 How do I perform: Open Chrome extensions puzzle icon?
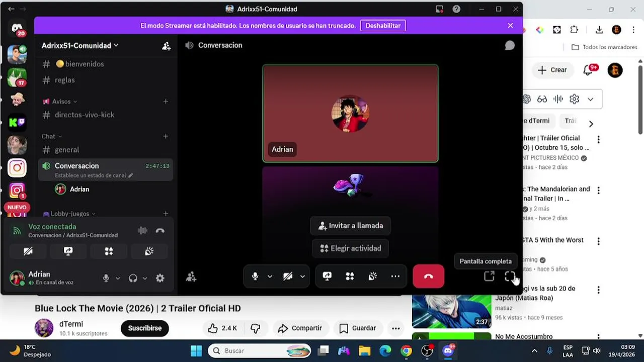574,30
